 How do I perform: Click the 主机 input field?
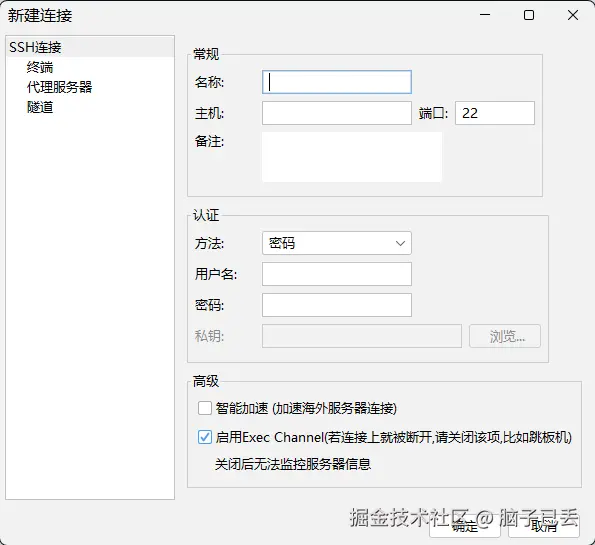pyautogui.click(x=337, y=113)
